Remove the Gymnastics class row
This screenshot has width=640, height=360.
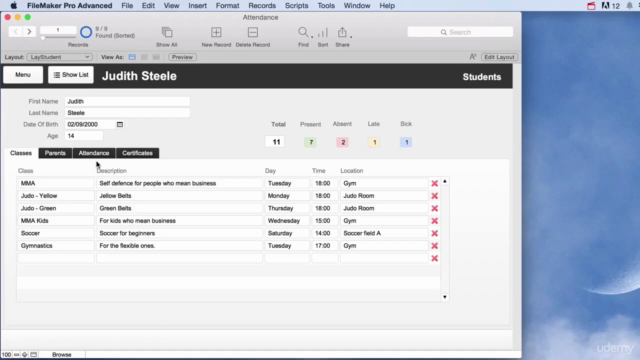coord(435,246)
